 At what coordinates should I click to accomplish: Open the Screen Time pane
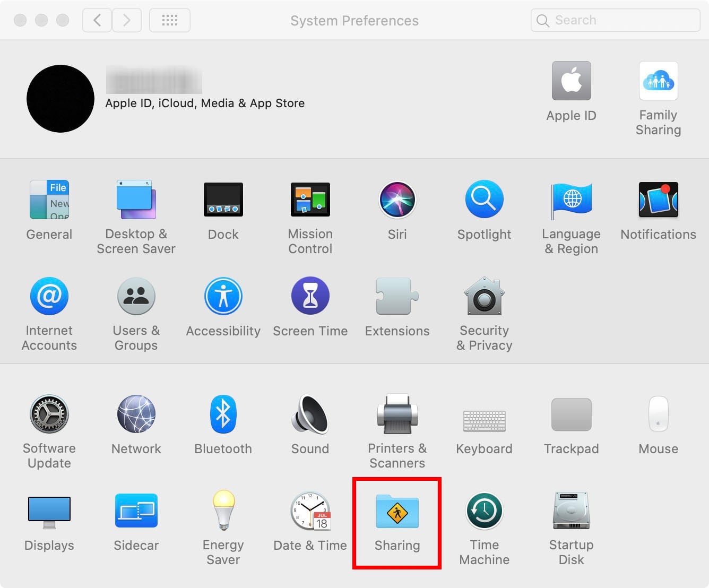point(310,296)
